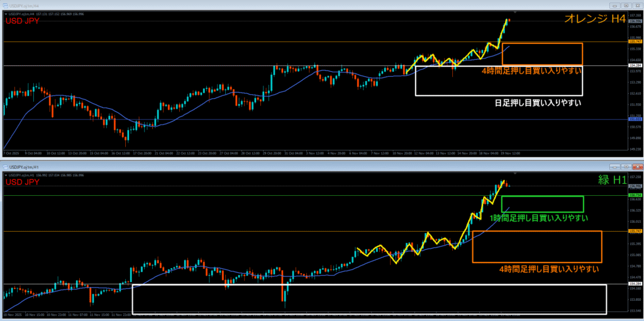This screenshot has height=321, width=644.
Task: Minimize the USDJPY H1 chart window
Action: (x=614, y=167)
